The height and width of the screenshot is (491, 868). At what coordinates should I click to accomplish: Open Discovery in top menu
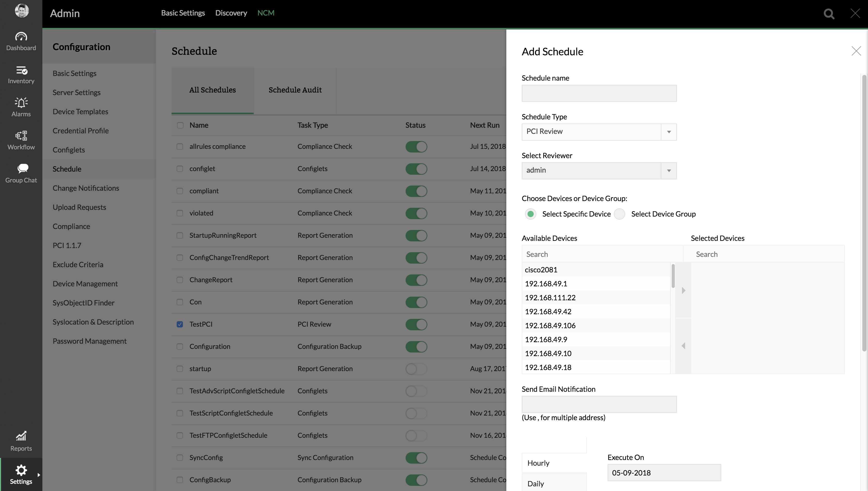pyautogui.click(x=231, y=13)
